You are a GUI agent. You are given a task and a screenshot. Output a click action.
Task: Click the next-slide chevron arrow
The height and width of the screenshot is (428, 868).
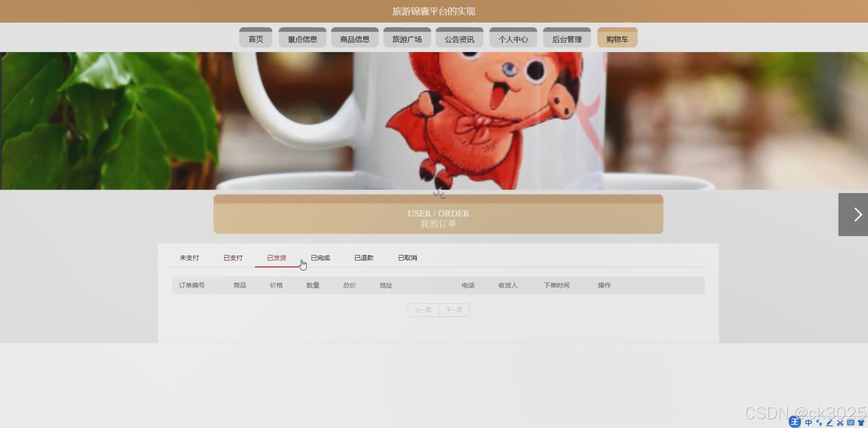857,215
